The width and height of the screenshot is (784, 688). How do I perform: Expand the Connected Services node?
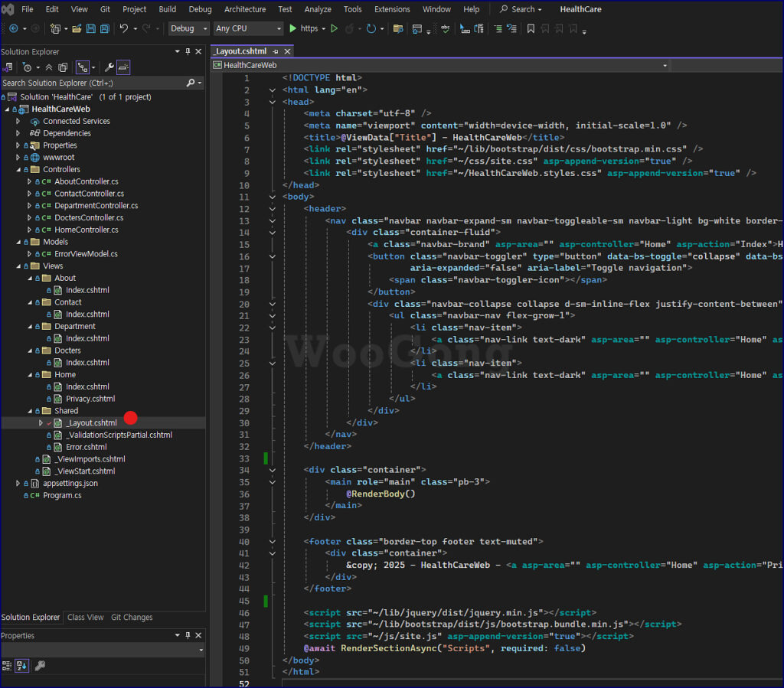tap(18, 121)
